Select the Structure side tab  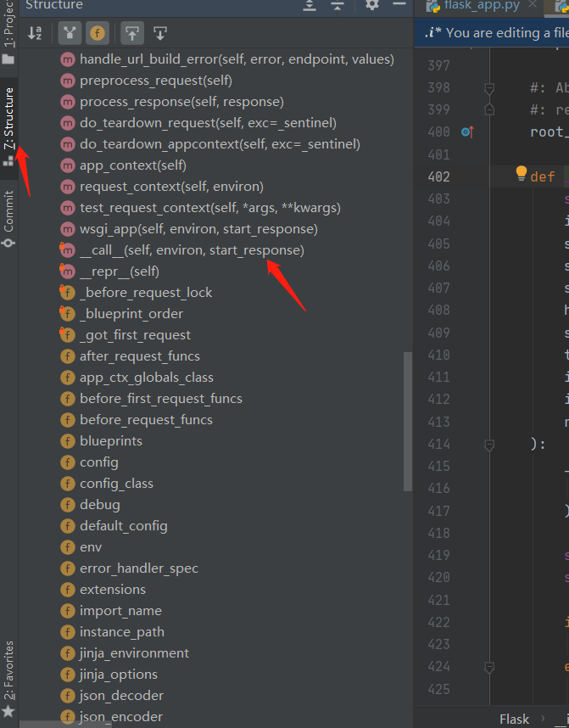point(8,127)
